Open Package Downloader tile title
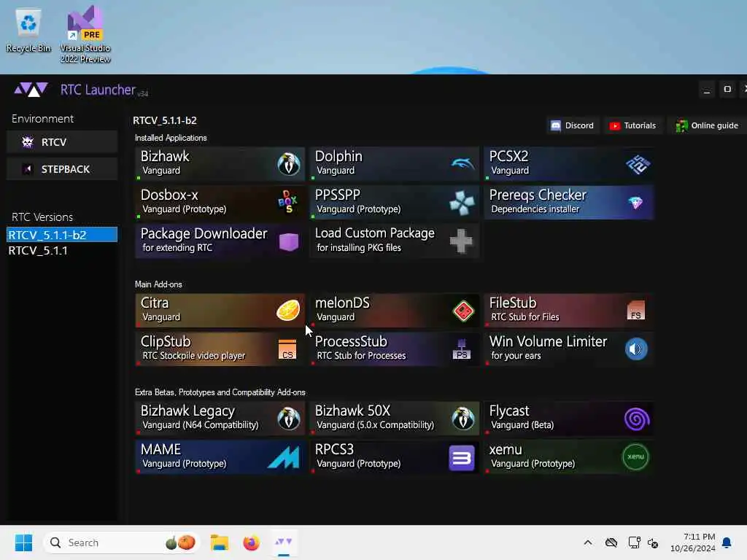Image resolution: width=747 pixels, height=560 pixels. [x=204, y=233]
